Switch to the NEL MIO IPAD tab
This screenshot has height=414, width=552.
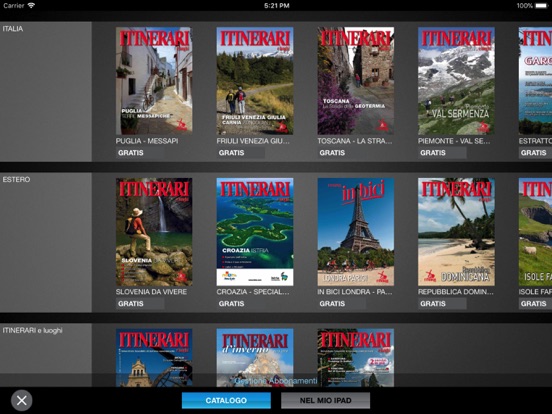click(x=326, y=401)
